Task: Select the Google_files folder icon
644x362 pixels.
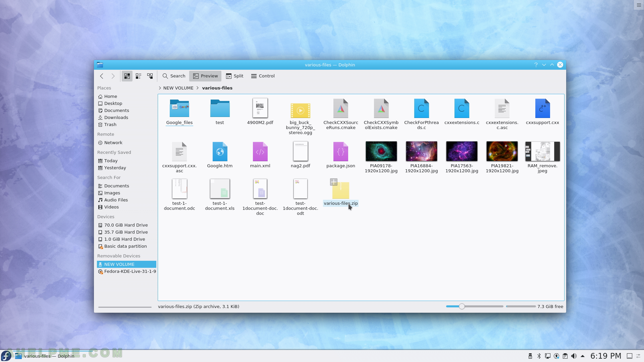Action: click(x=179, y=108)
